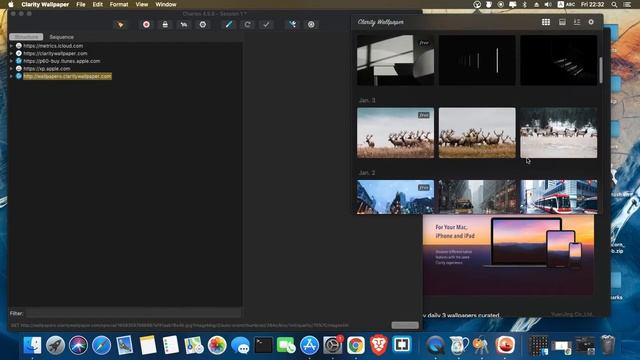Viewport: 640px width, 360px height.
Task: Select the http://wallpapers.claritywallpaper.com row
Action: 67,76
